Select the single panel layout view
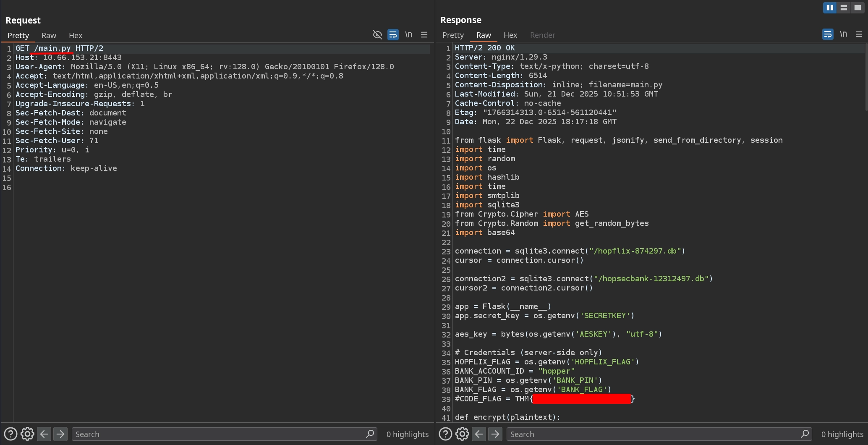 click(x=857, y=7)
